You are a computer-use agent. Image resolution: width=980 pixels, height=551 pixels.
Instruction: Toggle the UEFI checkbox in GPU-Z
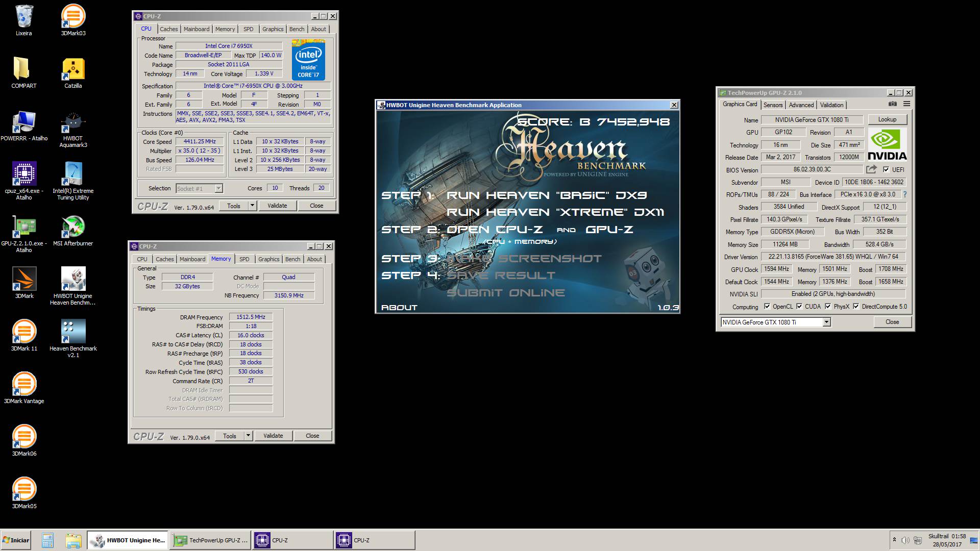click(886, 170)
